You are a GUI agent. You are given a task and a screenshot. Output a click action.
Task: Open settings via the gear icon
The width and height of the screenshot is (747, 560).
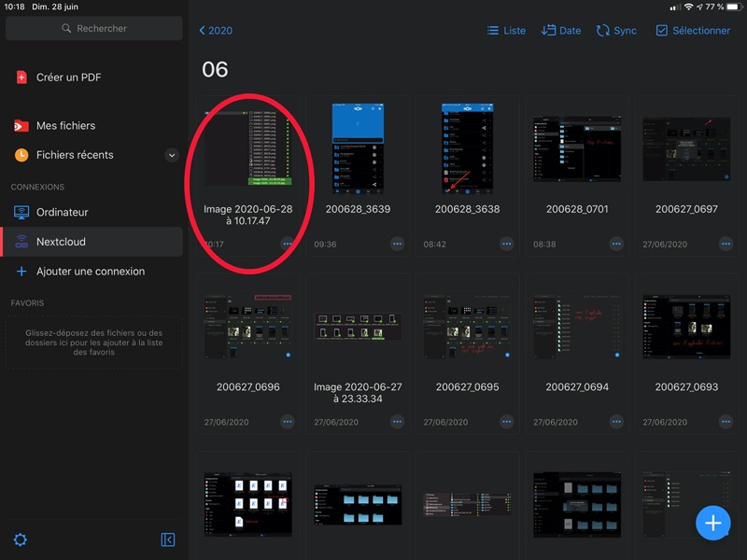(x=21, y=539)
